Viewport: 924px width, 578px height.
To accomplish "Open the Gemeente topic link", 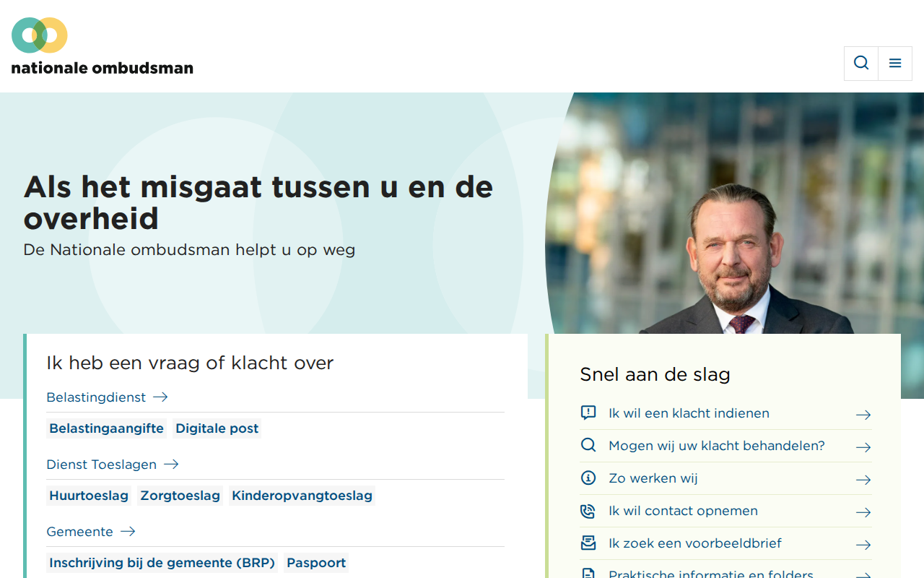I will click(x=80, y=532).
